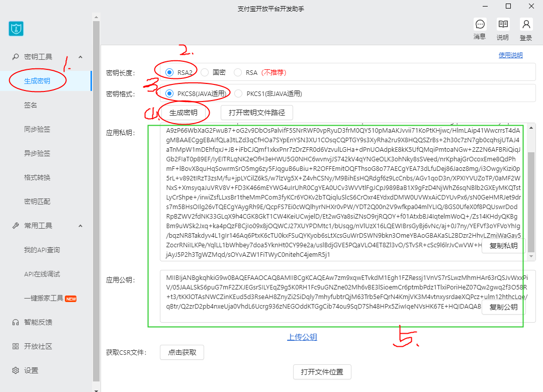The height and width of the screenshot is (392, 543).
Task: Click the 支付宝开放平台开发助手 window title
Action: [271, 9]
